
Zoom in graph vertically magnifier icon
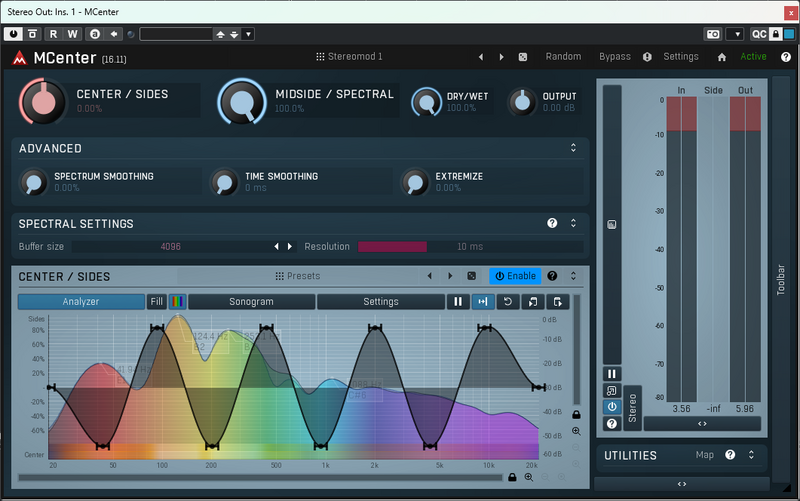(576, 431)
